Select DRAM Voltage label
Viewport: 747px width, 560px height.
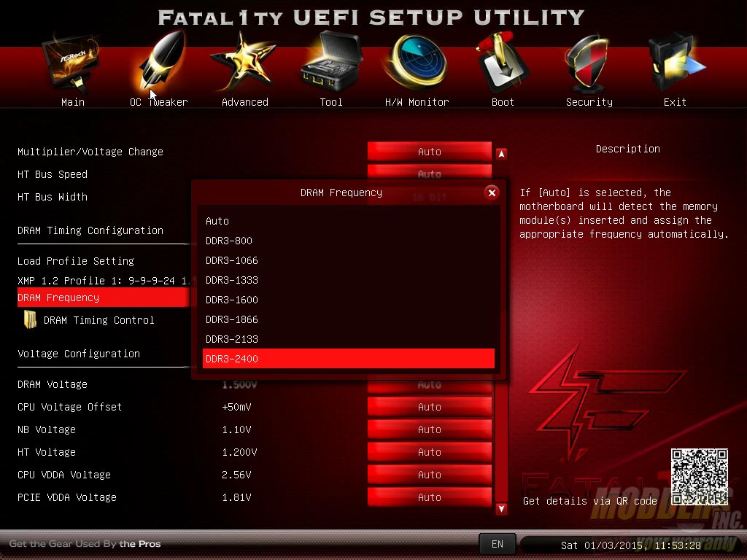pyautogui.click(x=53, y=384)
